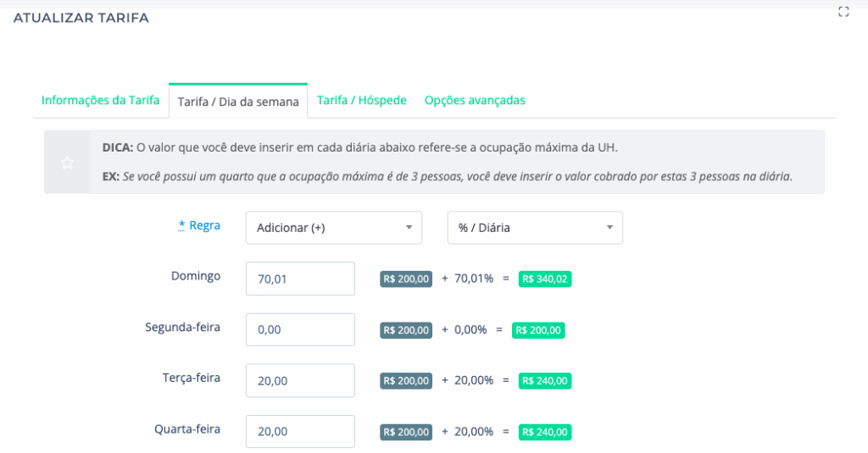Open the Informações da Tarifa tab

coord(100,100)
